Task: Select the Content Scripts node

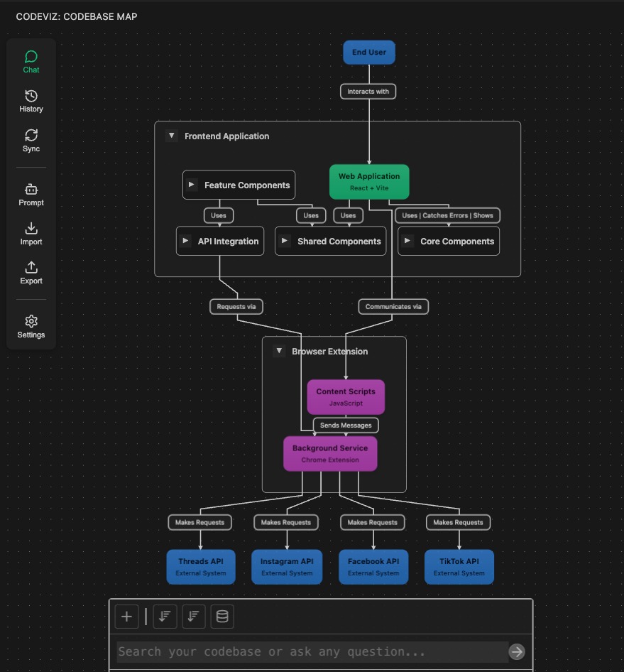Action: tap(346, 397)
